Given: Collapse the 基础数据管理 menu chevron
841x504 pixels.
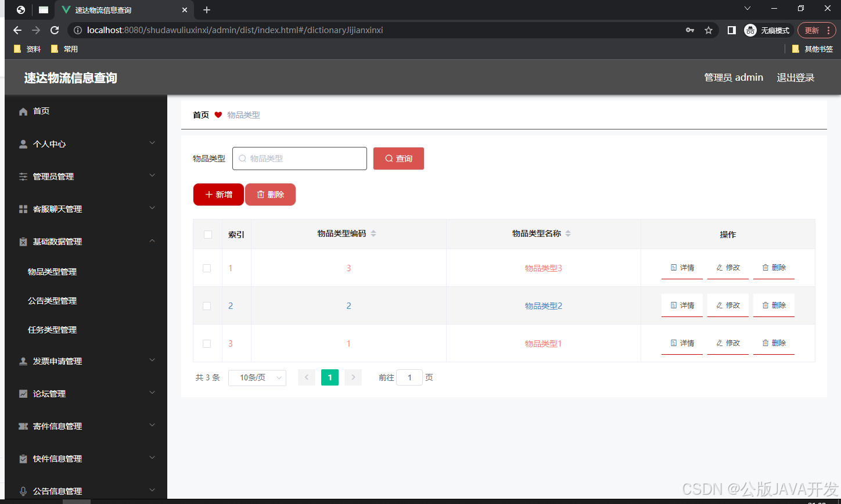Looking at the screenshot, I should click(152, 240).
